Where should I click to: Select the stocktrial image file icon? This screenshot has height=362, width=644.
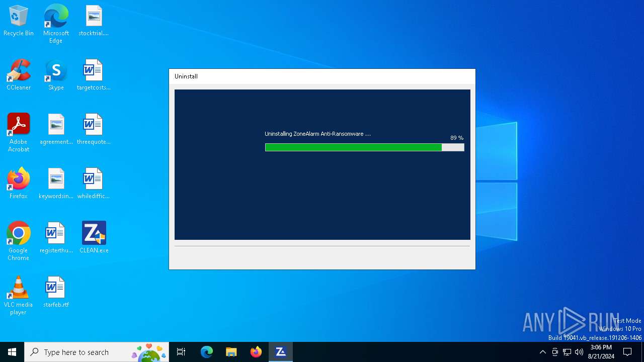pos(94,21)
